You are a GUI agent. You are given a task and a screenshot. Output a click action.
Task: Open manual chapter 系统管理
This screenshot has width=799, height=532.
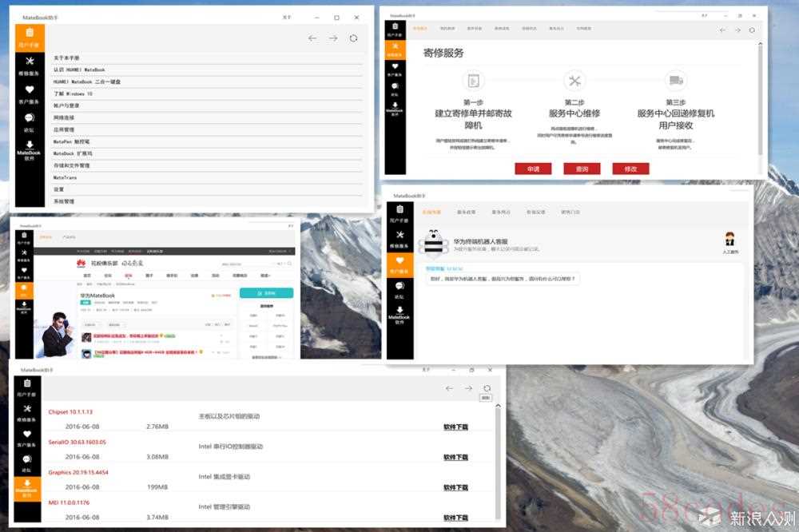point(208,202)
